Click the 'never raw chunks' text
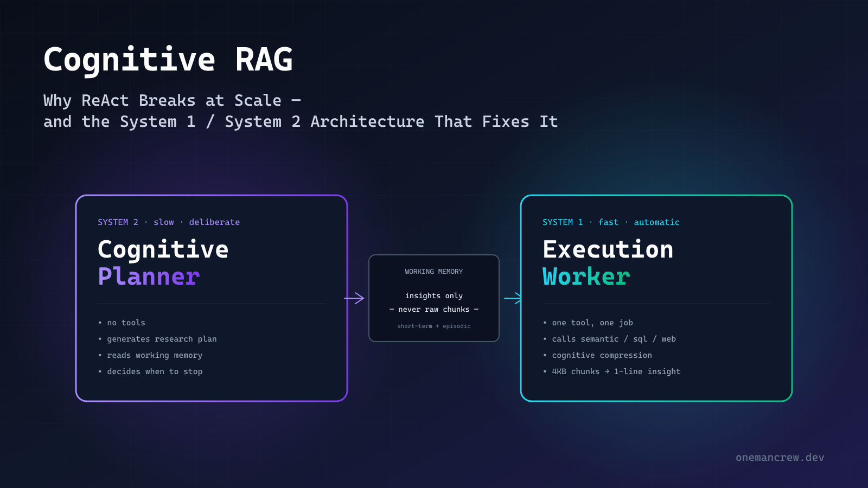 click(434, 309)
